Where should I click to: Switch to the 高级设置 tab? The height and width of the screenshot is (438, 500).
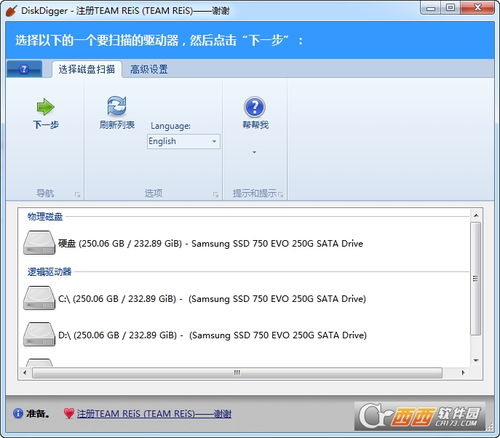pos(149,69)
